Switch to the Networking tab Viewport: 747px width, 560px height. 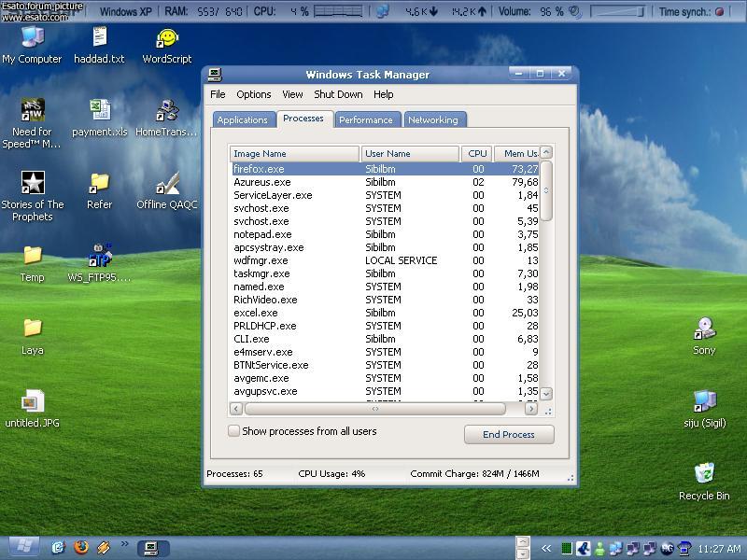(433, 119)
